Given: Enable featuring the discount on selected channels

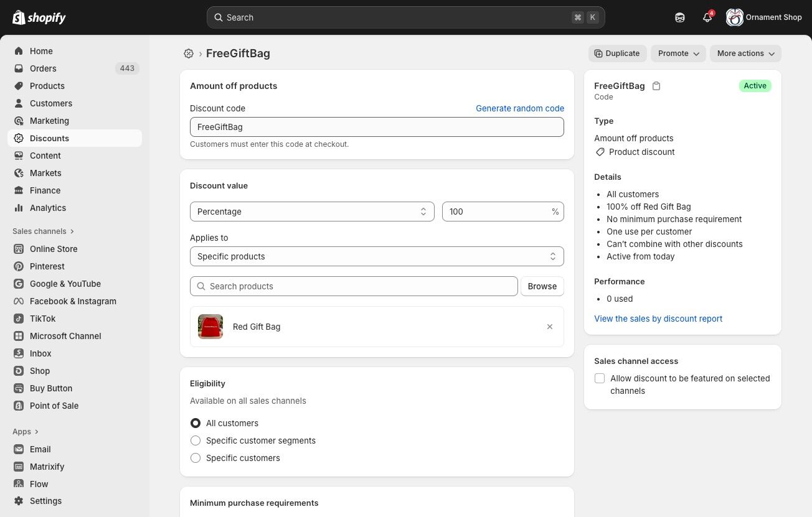Looking at the screenshot, I should point(600,378).
